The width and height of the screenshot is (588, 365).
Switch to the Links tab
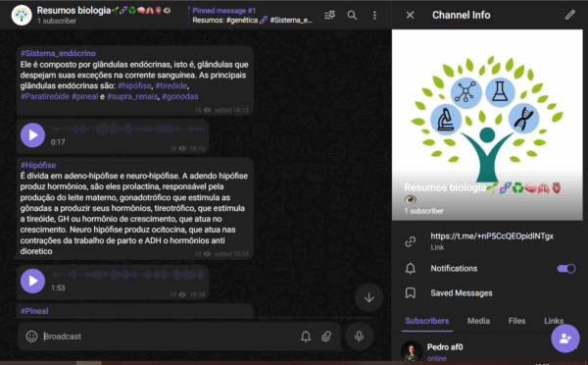pyautogui.click(x=554, y=321)
